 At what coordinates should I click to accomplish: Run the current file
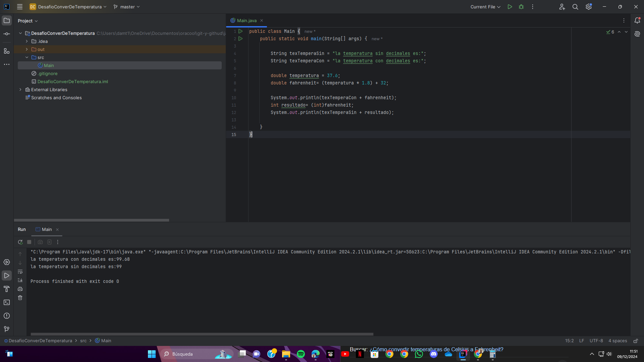click(x=510, y=7)
